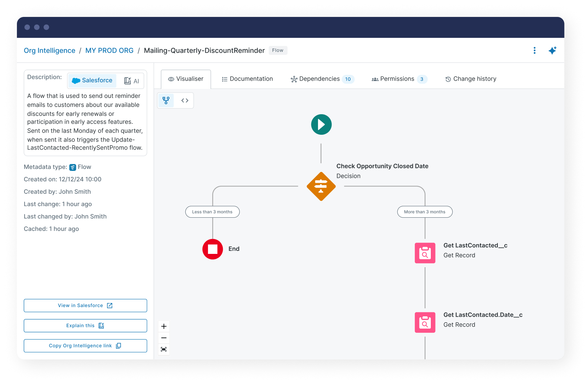The image size is (588, 383).
Task: Go to MY PROD ORG breadcrumb
Action: pyautogui.click(x=109, y=50)
